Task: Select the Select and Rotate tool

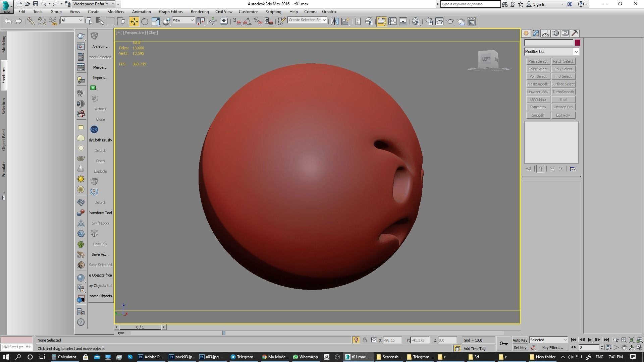Action: (x=145, y=21)
